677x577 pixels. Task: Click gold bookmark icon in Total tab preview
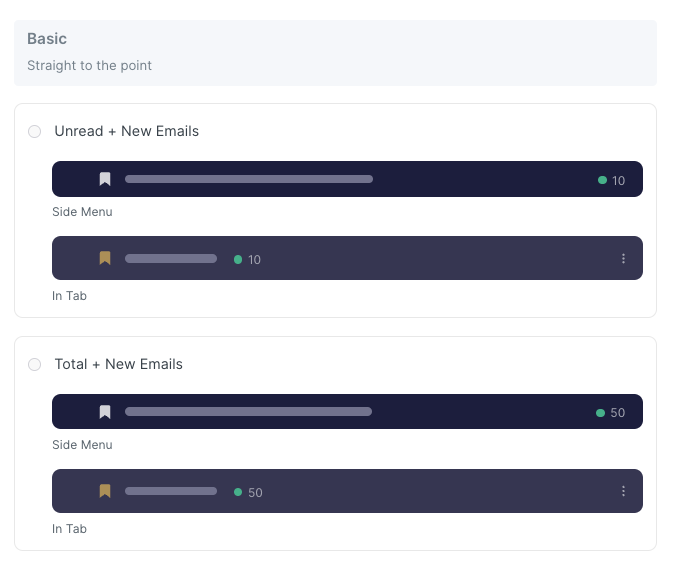click(x=105, y=491)
